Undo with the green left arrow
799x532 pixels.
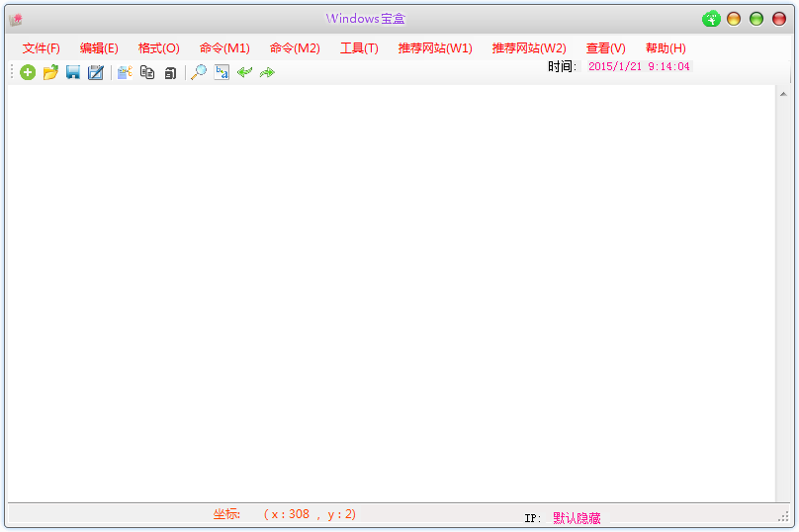tap(244, 72)
